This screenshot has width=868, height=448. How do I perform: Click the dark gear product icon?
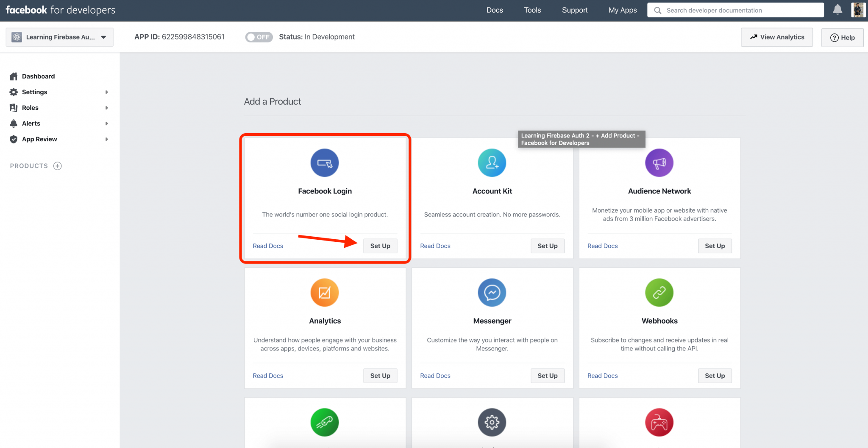click(492, 423)
